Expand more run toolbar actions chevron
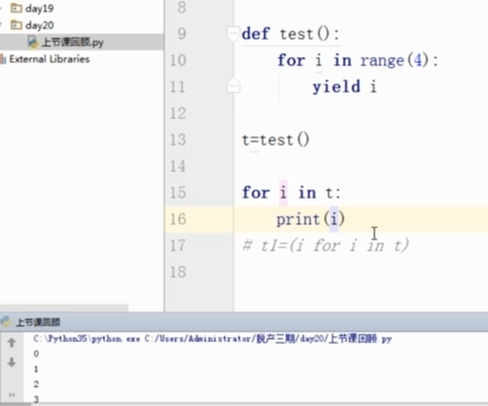 click(x=12, y=395)
